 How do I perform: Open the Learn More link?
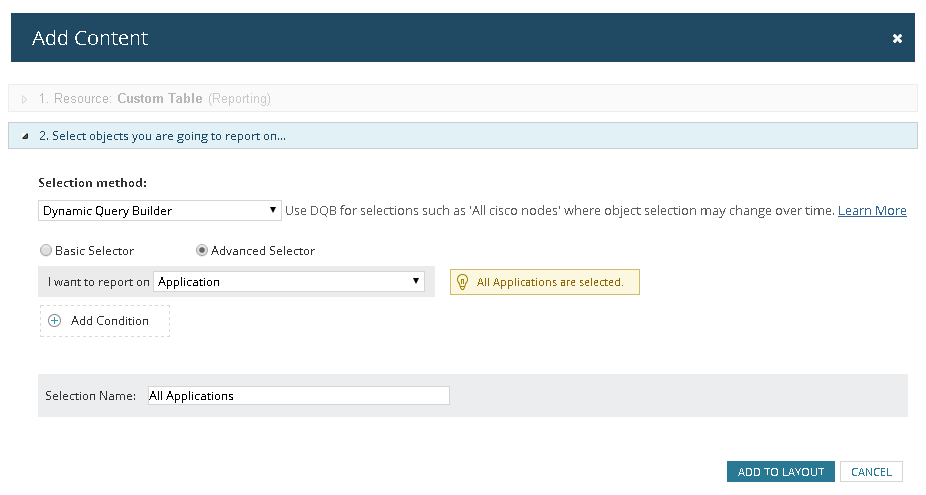(x=872, y=210)
